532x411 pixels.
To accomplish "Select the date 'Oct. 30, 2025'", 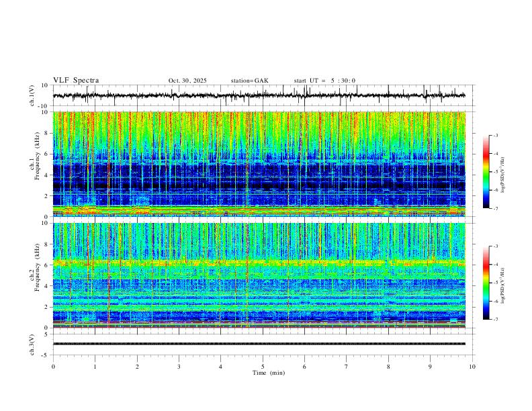I will [x=187, y=81].
